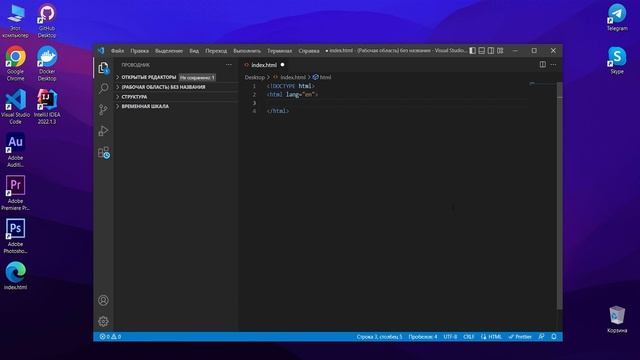Open the Выполнить menu
640x360 pixels.
pyautogui.click(x=247, y=51)
